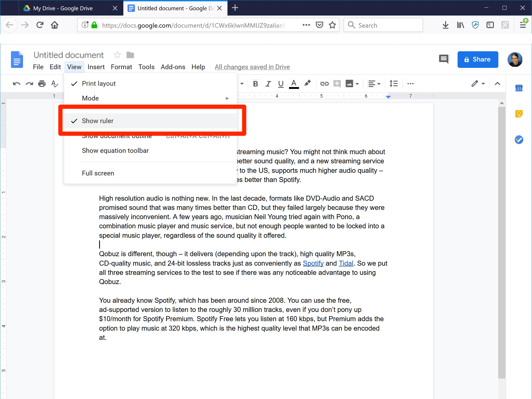Screen dimensions: 532x399
Task: Click the Google Docs home icon
Action: pos(17,59)
